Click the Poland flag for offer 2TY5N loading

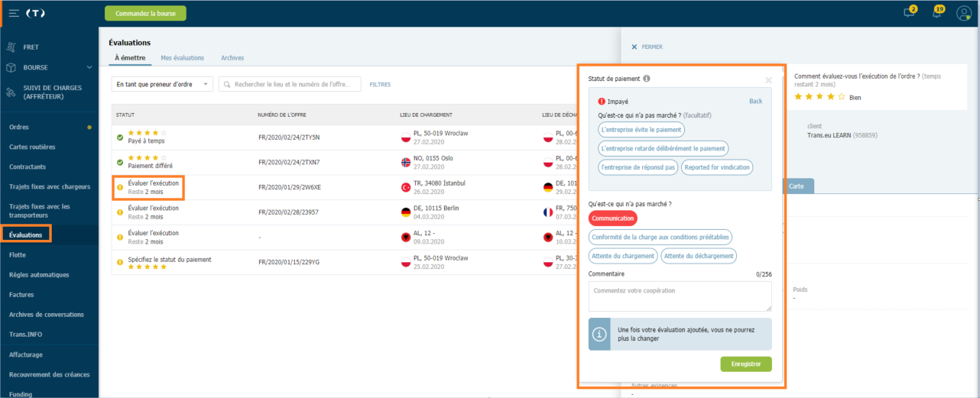[x=406, y=137]
